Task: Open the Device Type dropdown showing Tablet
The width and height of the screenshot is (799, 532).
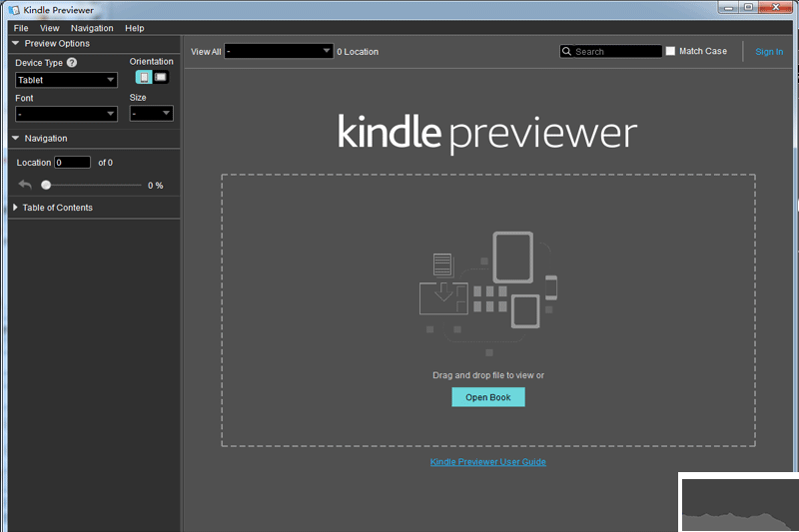Action: pos(66,80)
